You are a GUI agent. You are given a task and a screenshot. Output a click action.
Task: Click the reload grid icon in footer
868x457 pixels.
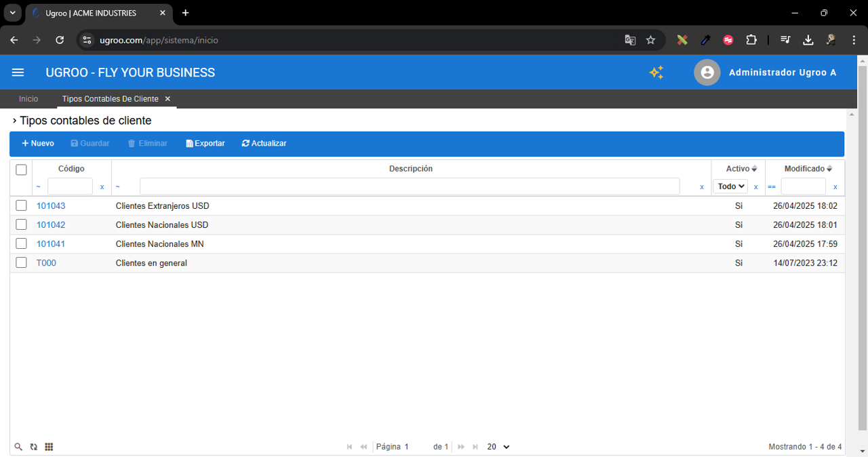coord(34,447)
